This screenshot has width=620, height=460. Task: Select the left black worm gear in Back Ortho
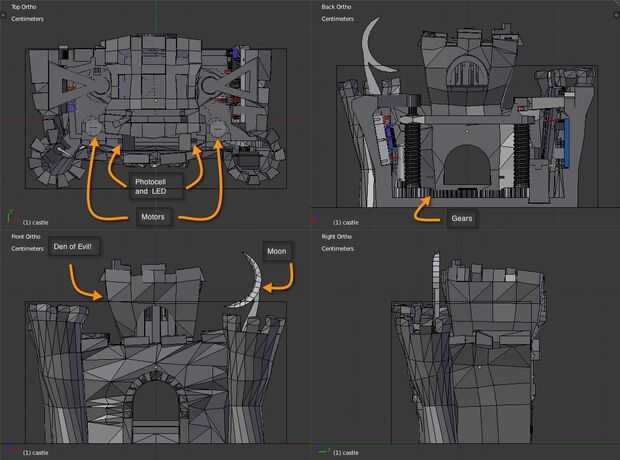[412, 155]
